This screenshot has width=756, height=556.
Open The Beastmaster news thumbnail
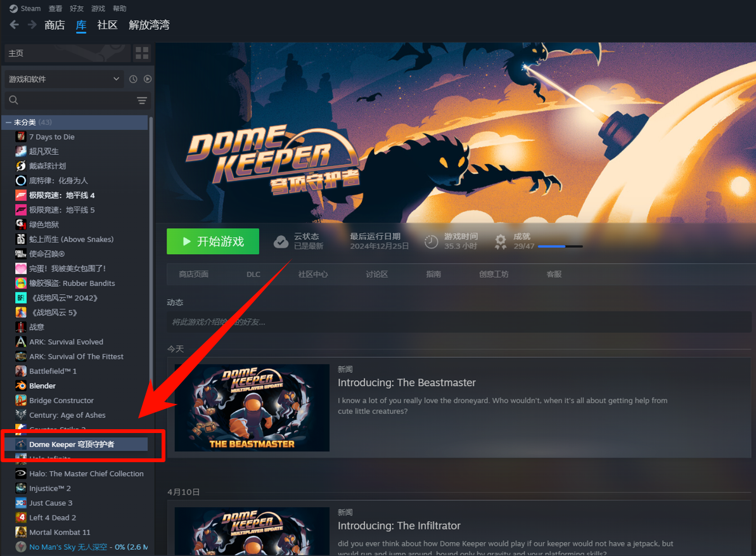tap(252, 408)
